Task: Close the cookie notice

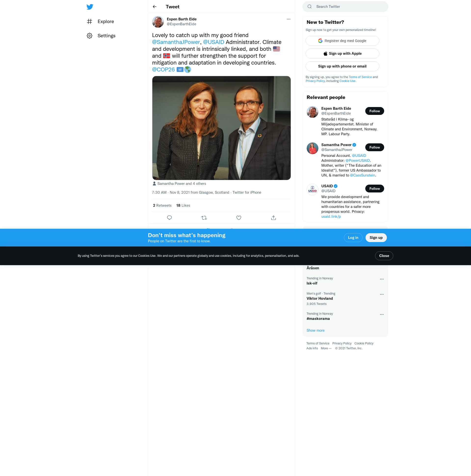Action: tap(384, 256)
